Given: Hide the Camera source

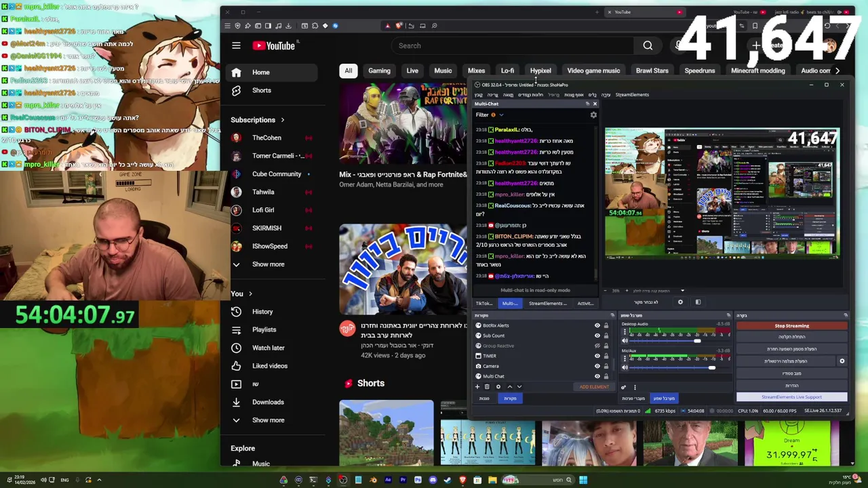Looking at the screenshot, I should [597, 366].
